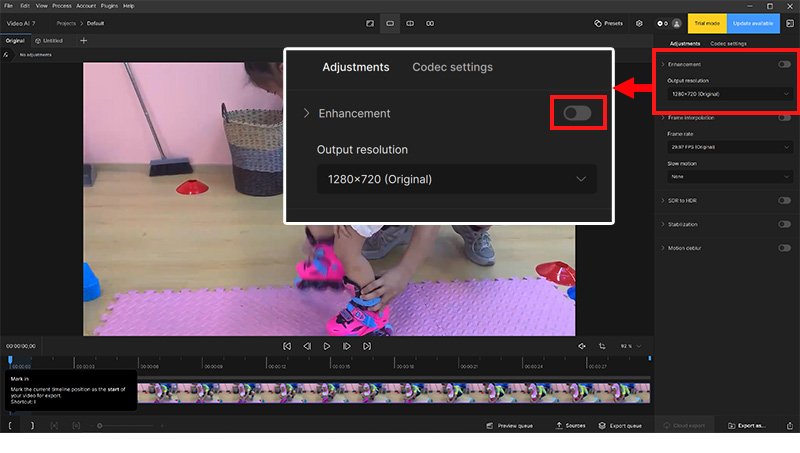Switch to the Untitled tab
This screenshot has height=453, width=800.
[x=49, y=41]
